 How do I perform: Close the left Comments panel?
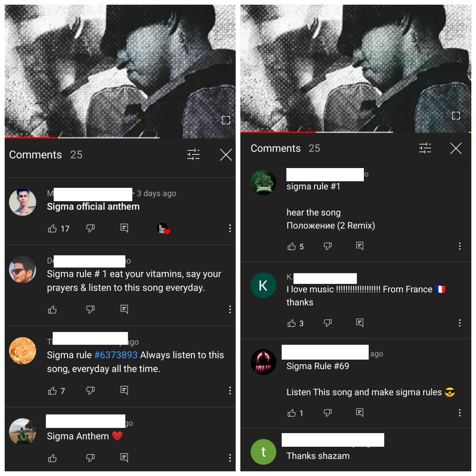[x=226, y=155]
